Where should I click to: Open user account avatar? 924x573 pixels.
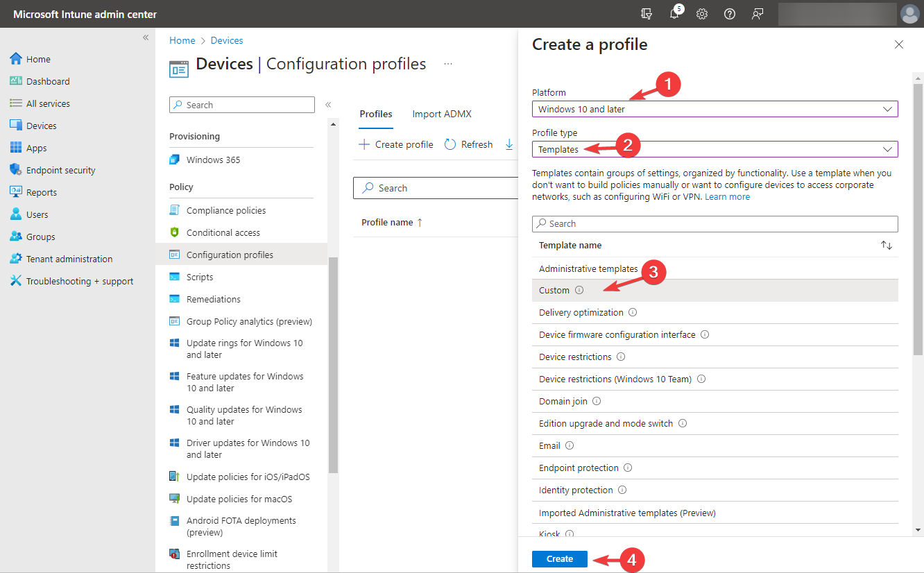(909, 14)
